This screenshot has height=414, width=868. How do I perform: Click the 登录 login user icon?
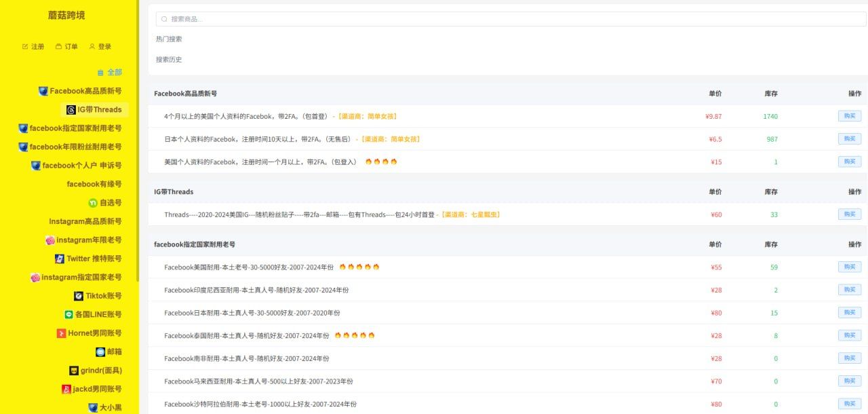tap(92, 47)
